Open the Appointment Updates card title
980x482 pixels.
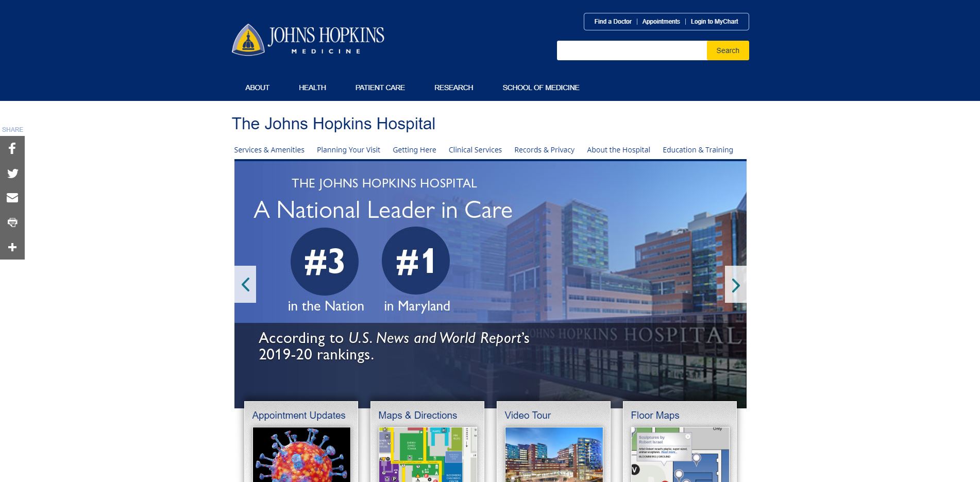click(x=299, y=415)
